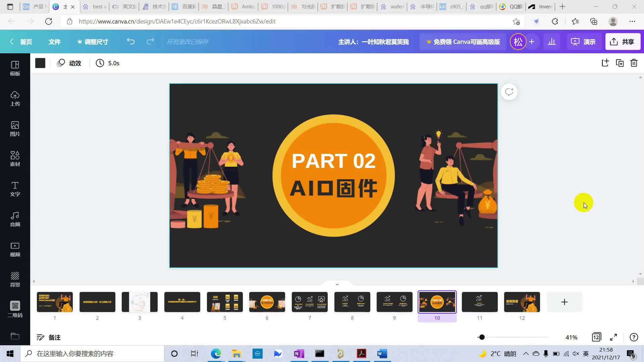This screenshot has width=644, height=362.
Task: Open the 背景 background sidebar panel
Action: [x=15, y=280]
